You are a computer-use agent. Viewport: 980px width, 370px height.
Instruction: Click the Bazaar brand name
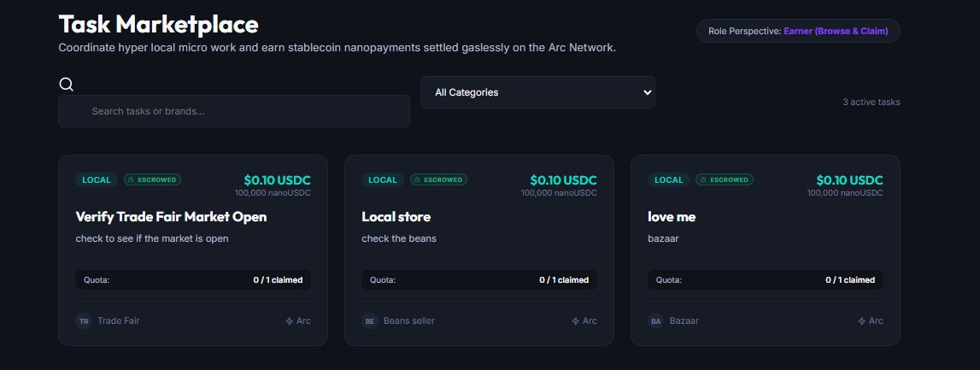[x=684, y=321]
